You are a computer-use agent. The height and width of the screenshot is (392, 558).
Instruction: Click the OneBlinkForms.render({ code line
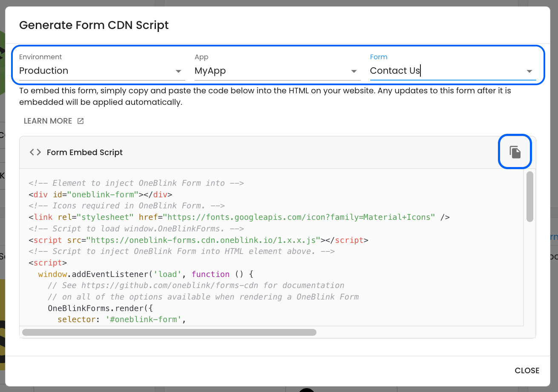point(100,308)
